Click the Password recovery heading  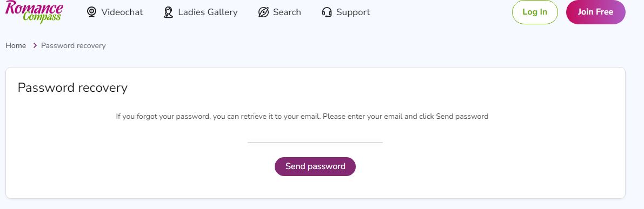(x=72, y=87)
